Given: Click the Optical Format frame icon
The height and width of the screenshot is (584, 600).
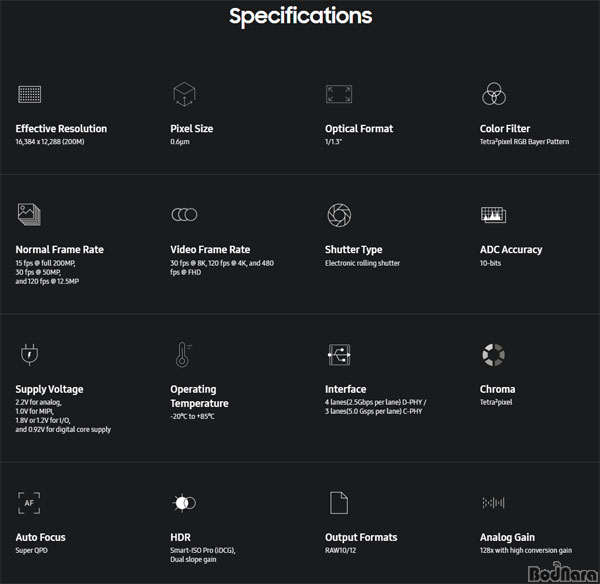Looking at the screenshot, I should [339, 94].
